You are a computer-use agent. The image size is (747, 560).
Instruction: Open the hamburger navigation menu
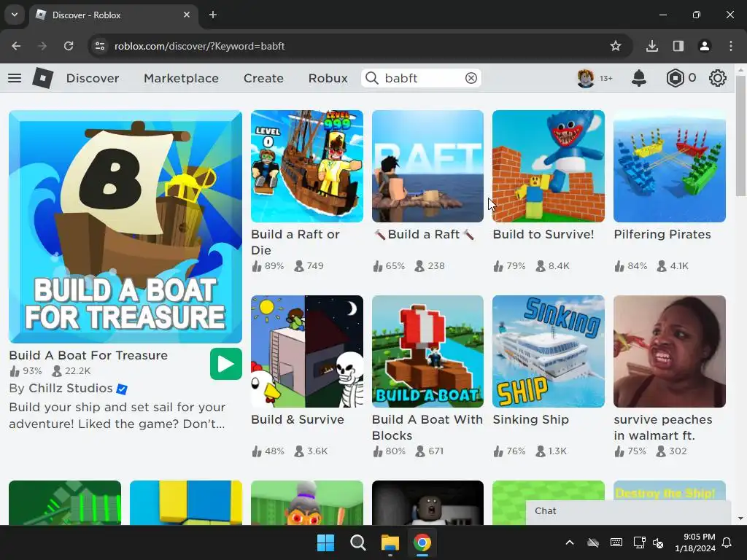click(15, 78)
